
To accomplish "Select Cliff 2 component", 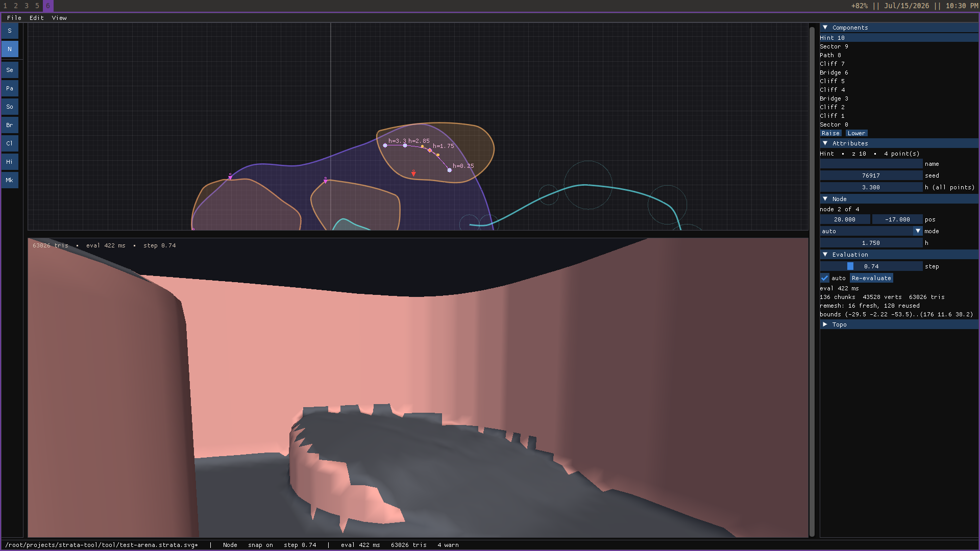I will point(899,107).
